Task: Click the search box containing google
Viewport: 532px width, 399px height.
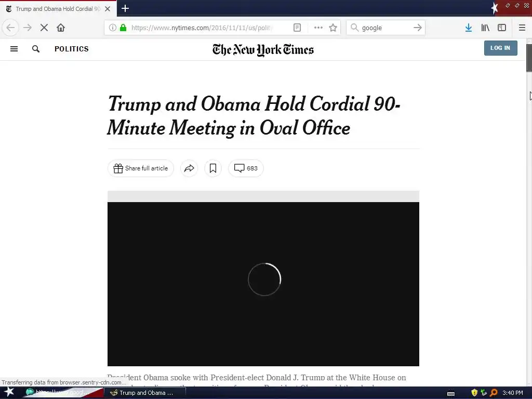Action: tap(384, 28)
